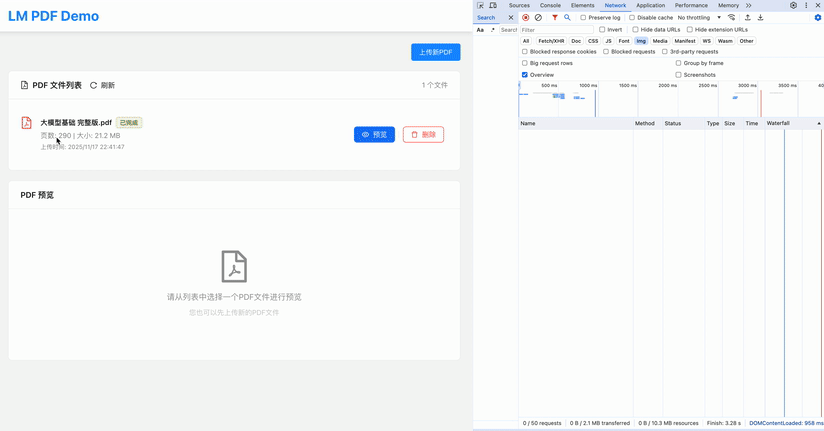
Task: Open network conditions wifi icon
Action: [x=732, y=17]
